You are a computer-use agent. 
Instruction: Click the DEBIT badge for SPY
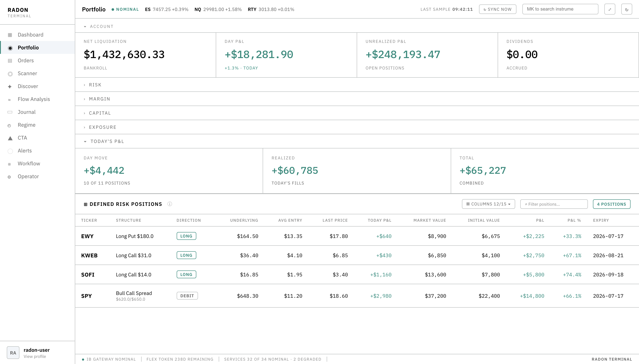point(187,296)
